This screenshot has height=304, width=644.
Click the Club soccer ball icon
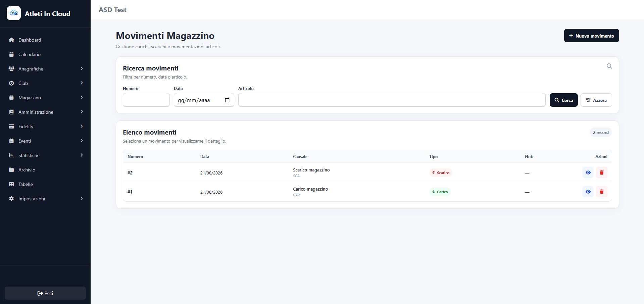tap(11, 83)
